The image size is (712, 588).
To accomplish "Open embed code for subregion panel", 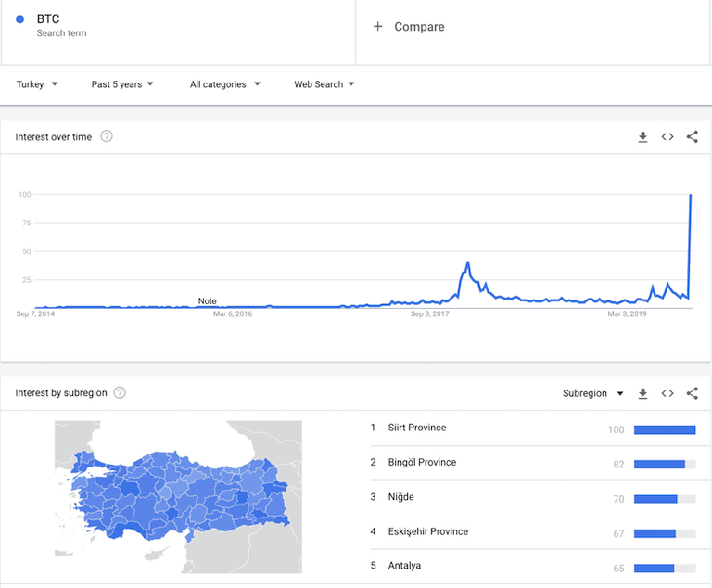I will tap(667, 393).
